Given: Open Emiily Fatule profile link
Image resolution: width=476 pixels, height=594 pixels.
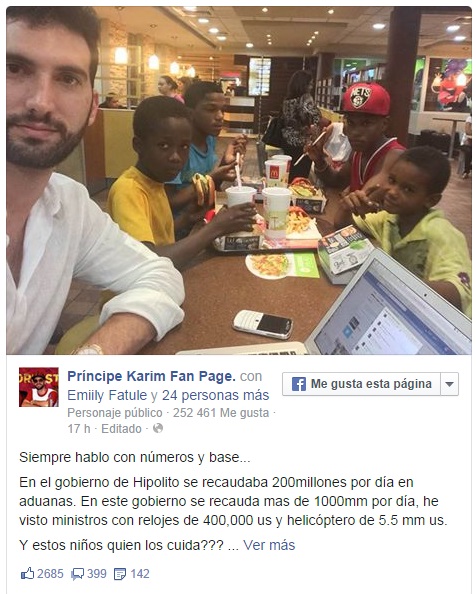Looking at the screenshot, I should pos(107,395).
